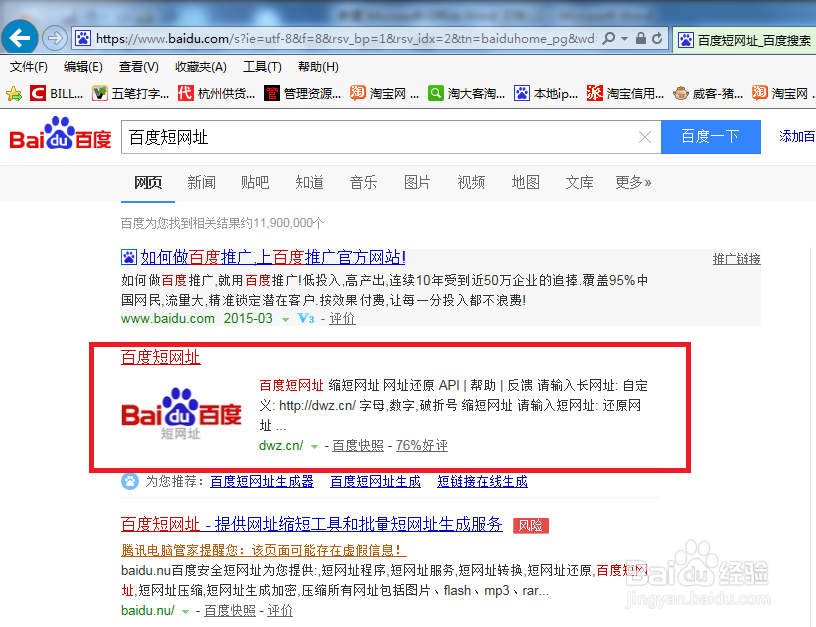The width and height of the screenshot is (816, 627).
Task: Click the Baidu logo on search page
Action: click(60, 133)
